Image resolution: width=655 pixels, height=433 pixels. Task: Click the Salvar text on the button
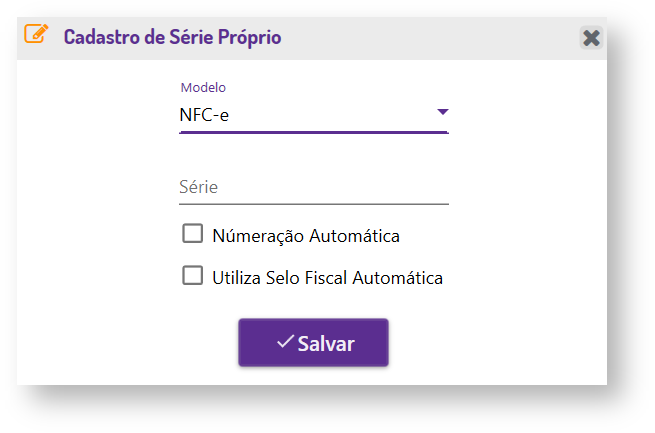pyautogui.click(x=326, y=344)
